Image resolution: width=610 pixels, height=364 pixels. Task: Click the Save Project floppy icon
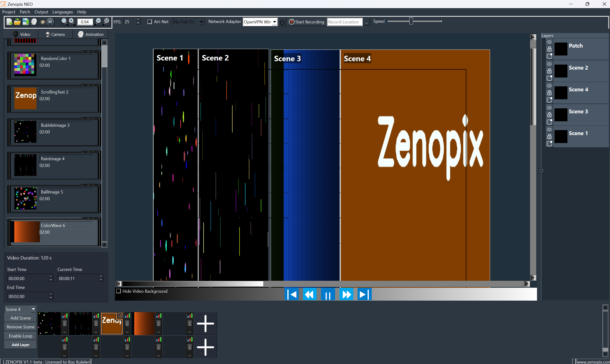click(x=26, y=22)
